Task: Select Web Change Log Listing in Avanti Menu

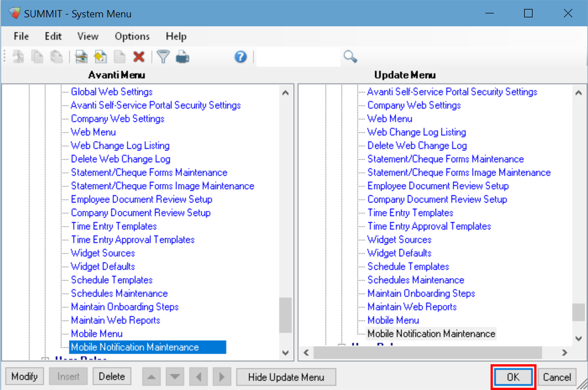Action: [x=120, y=145]
